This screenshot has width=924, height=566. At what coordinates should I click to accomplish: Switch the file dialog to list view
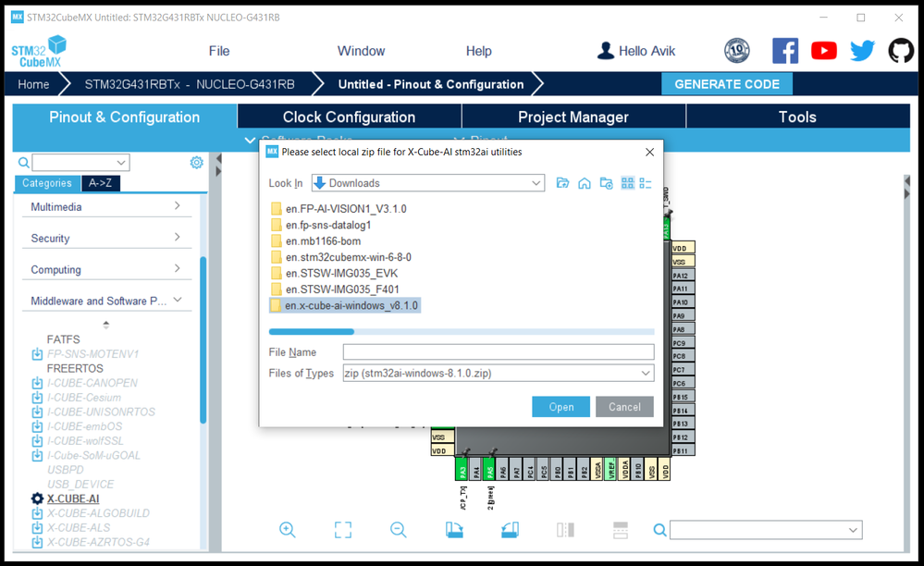pos(628,183)
